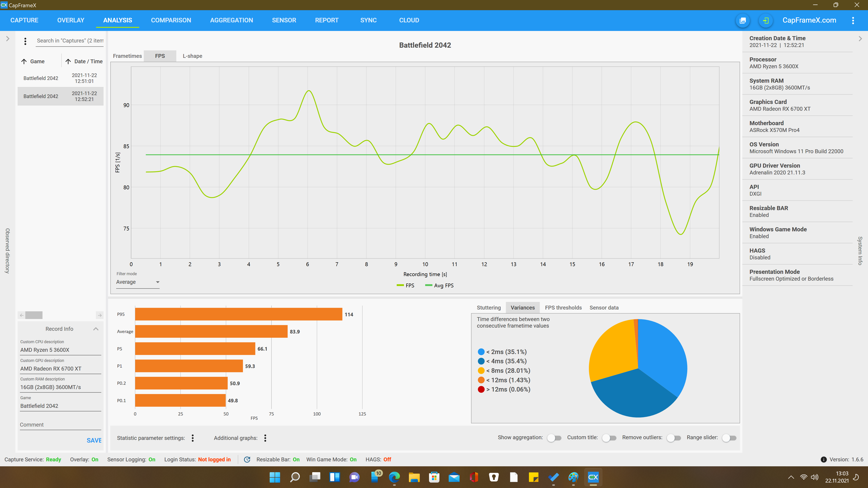Open Additional graphs three-dot menu

point(265,438)
